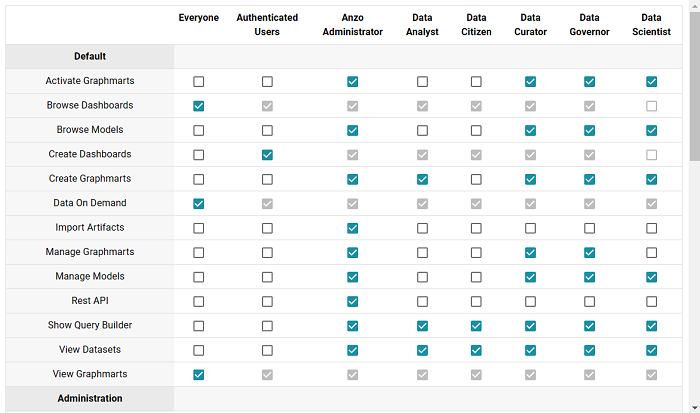Uncheck View Datasets for Data Scientist
Viewport: 700px width, 413px height.
tap(651, 350)
